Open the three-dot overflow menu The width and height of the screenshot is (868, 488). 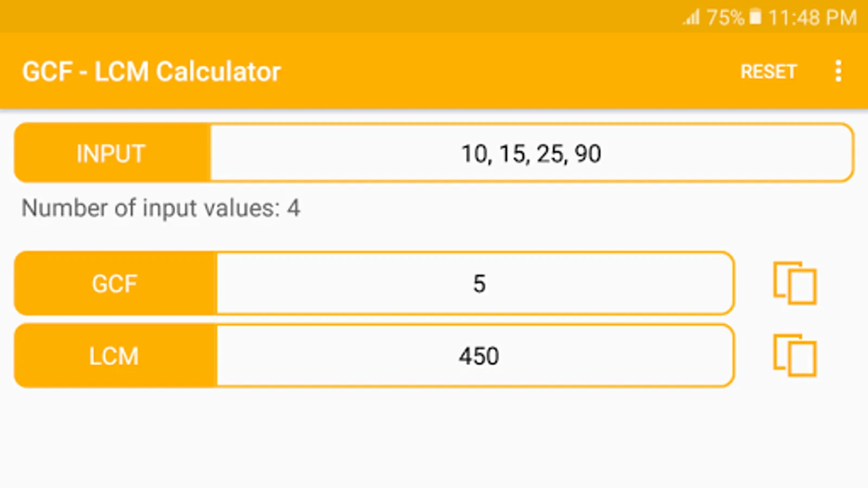[838, 71]
